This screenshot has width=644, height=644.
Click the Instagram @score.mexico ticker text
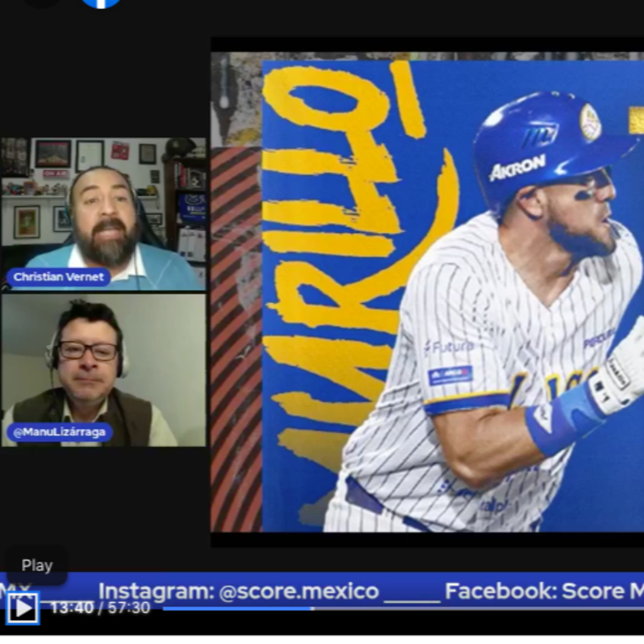239,591
